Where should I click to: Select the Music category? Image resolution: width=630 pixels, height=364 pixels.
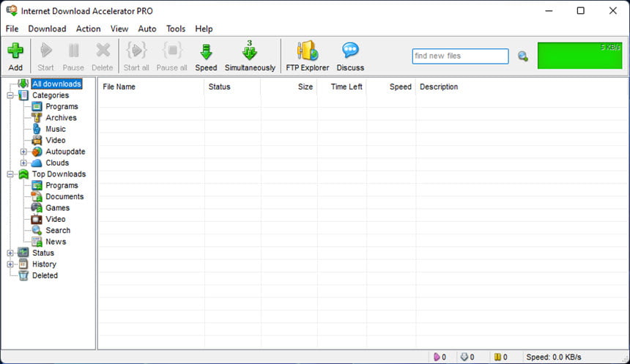click(56, 129)
